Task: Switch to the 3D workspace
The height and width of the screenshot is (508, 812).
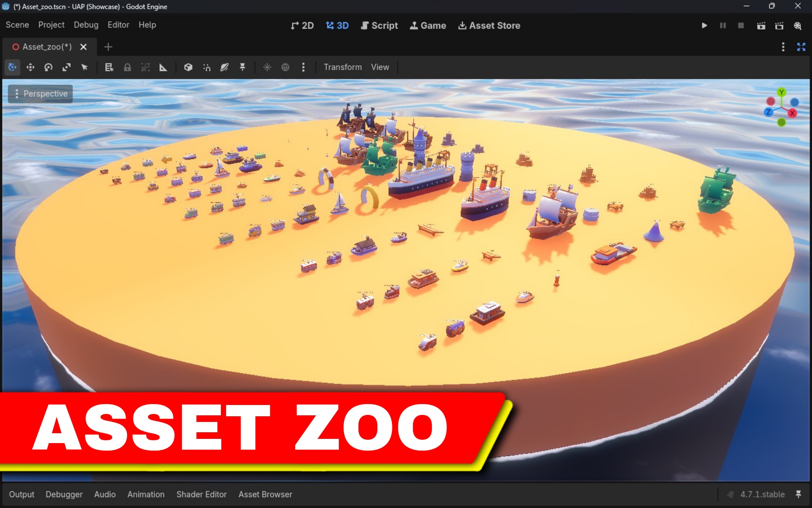Action: click(337, 26)
